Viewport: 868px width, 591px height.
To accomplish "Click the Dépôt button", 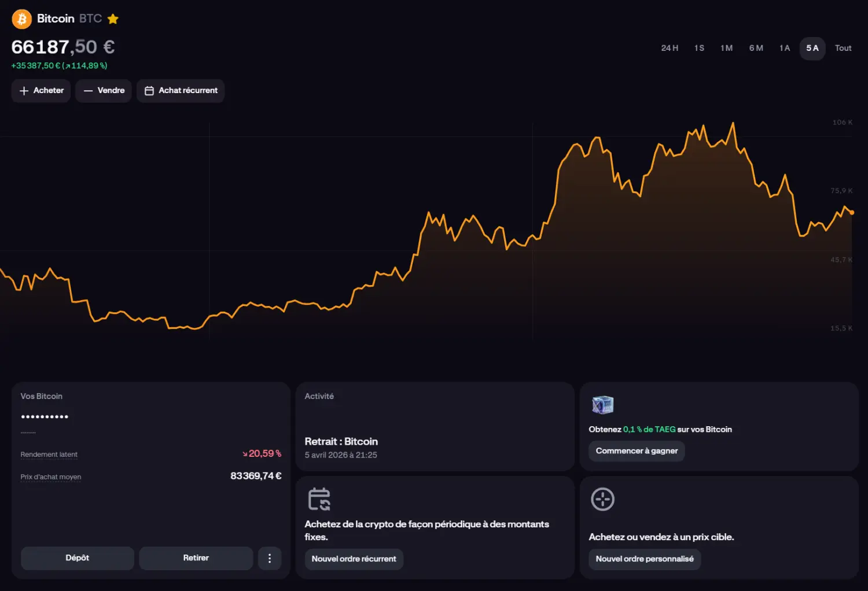I will pyautogui.click(x=78, y=558).
